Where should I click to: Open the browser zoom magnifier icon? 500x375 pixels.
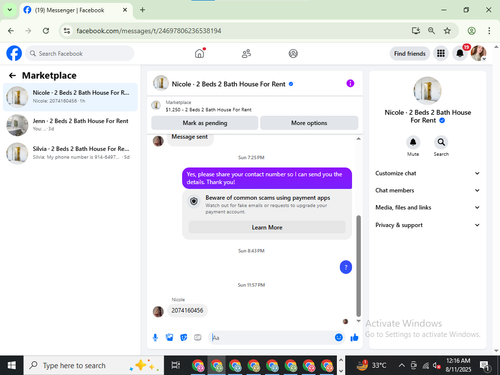(x=431, y=31)
